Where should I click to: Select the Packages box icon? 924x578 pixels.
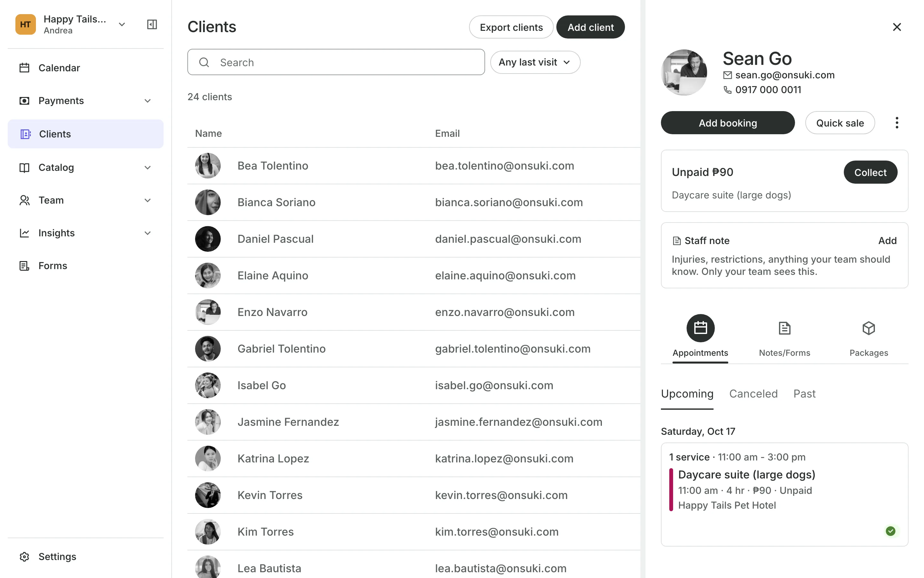(868, 328)
